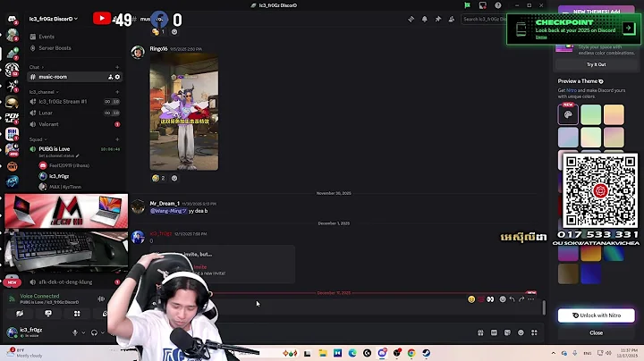
Task: Open the green Checkpoint flag icon
Action: 467,5
